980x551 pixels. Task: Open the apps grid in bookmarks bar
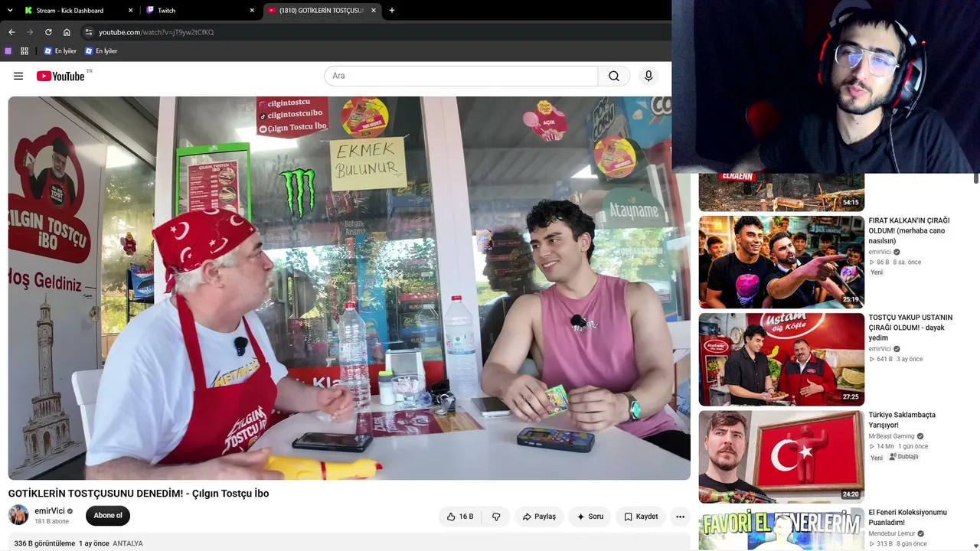click(x=24, y=51)
